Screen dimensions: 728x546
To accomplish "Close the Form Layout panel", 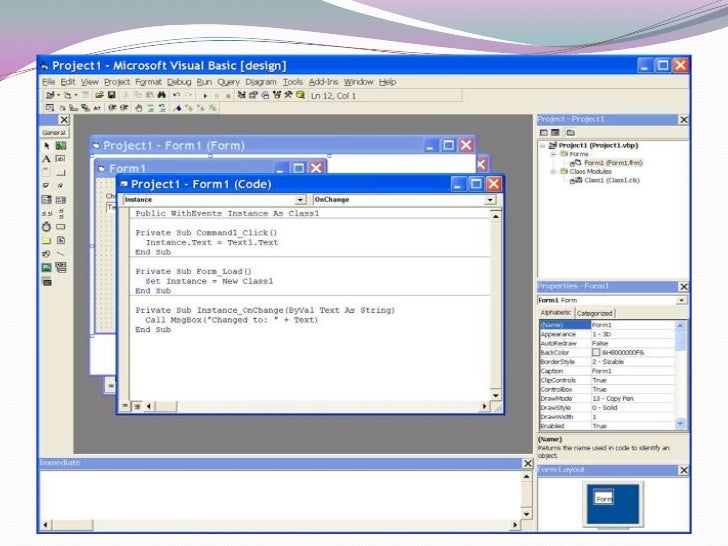I will 683,470.
